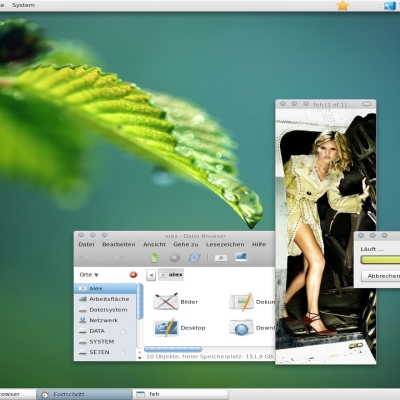Click the sidebar scroll-up arrow
The image size is (400, 400).
140,352
